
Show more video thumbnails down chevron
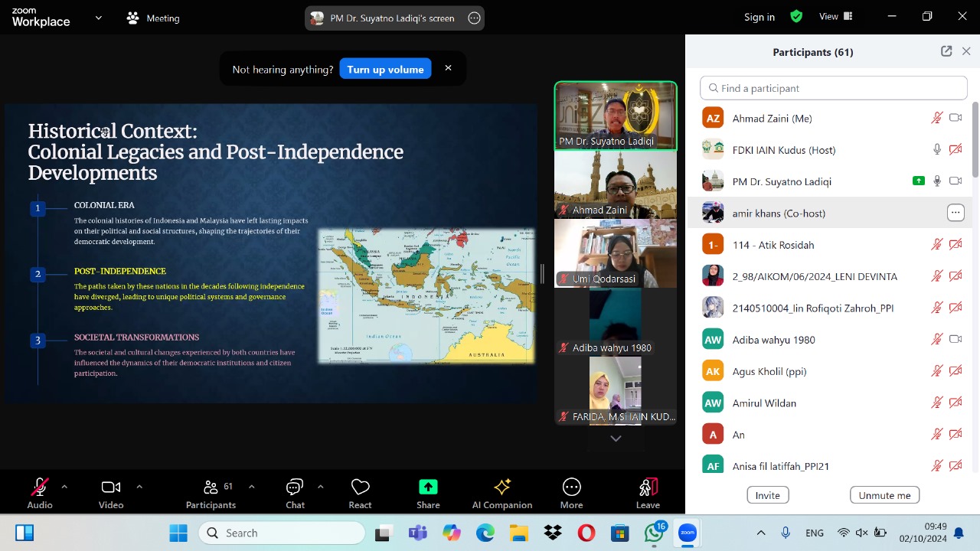point(616,439)
